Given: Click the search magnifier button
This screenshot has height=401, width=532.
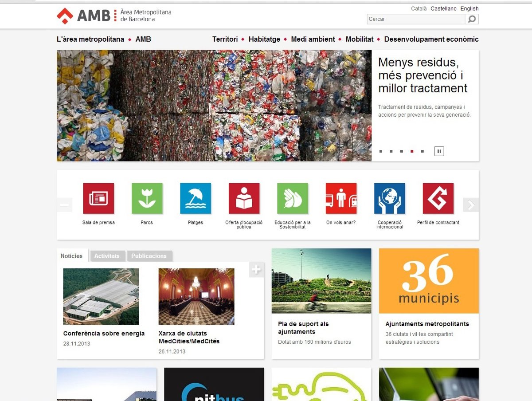Looking at the screenshot, I should pyautogui.click(x=472, y=19).
